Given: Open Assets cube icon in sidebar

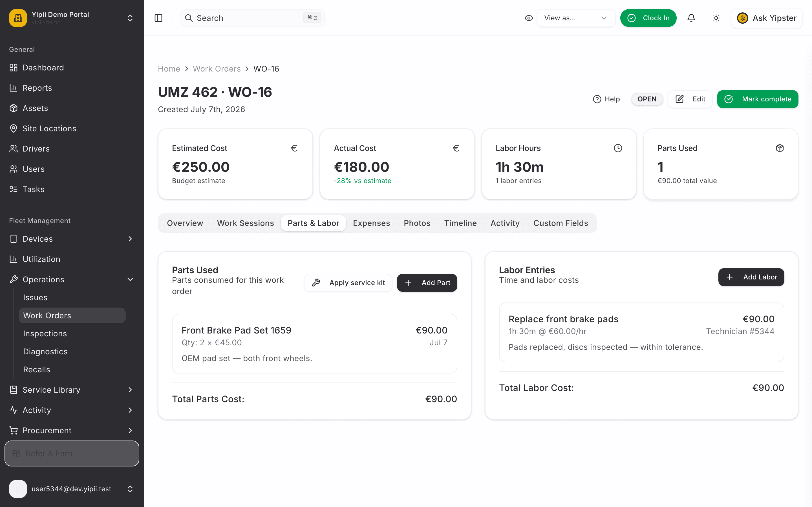Looking at the screenshot, I should coord(14,108).
